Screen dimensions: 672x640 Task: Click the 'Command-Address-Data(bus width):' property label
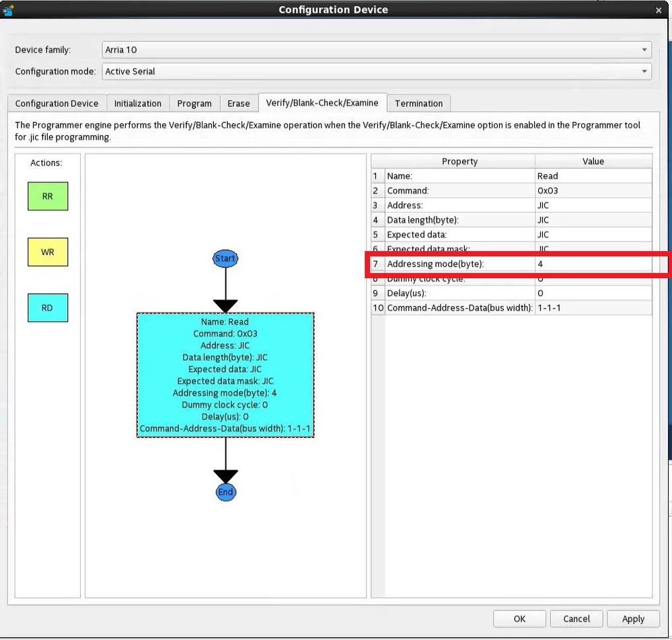pyautogui.click(x=459, y=308)
